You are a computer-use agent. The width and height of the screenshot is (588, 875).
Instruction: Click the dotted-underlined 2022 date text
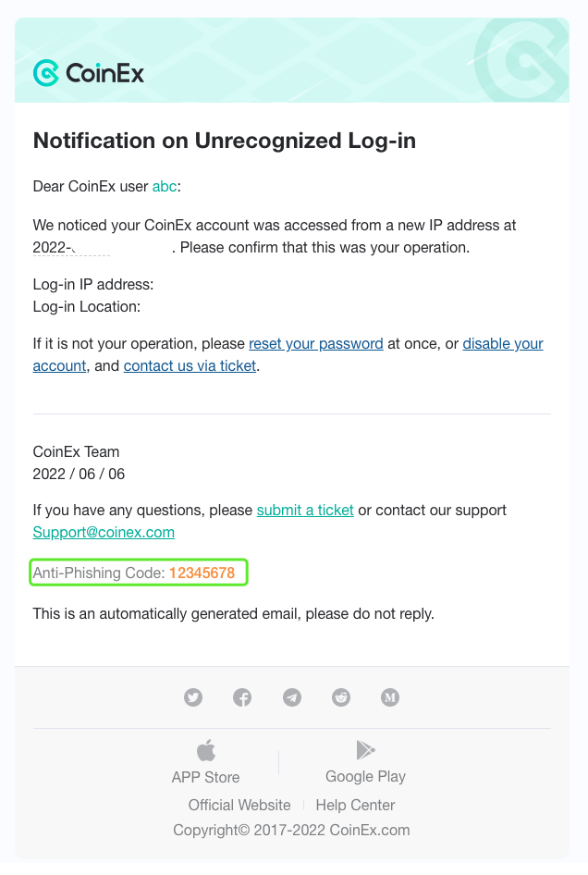point(71,248)
